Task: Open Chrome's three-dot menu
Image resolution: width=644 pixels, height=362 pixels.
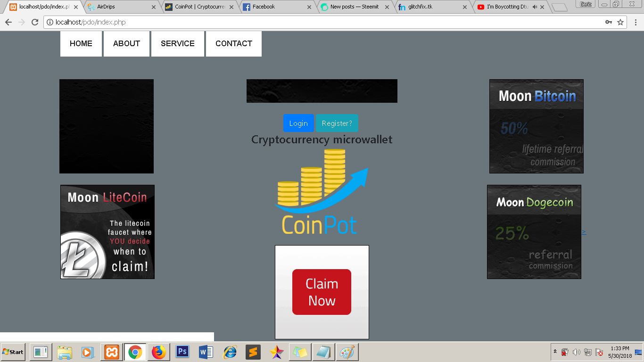Action: click(636, 22)
